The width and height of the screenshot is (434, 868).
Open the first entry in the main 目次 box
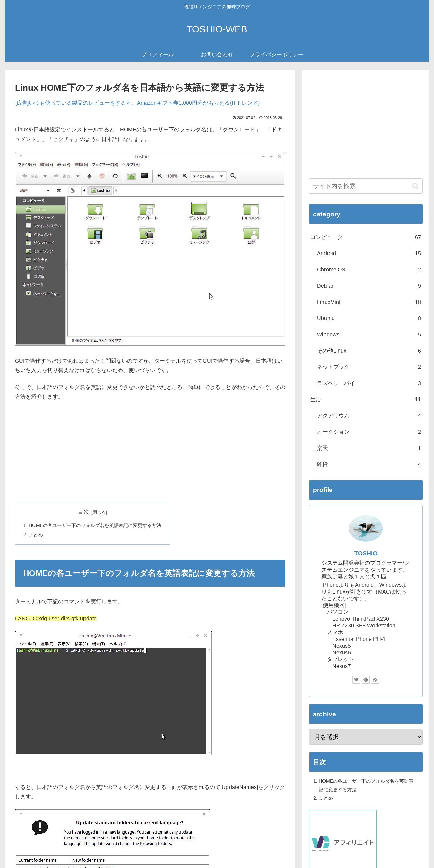click(x=95, y=525)
